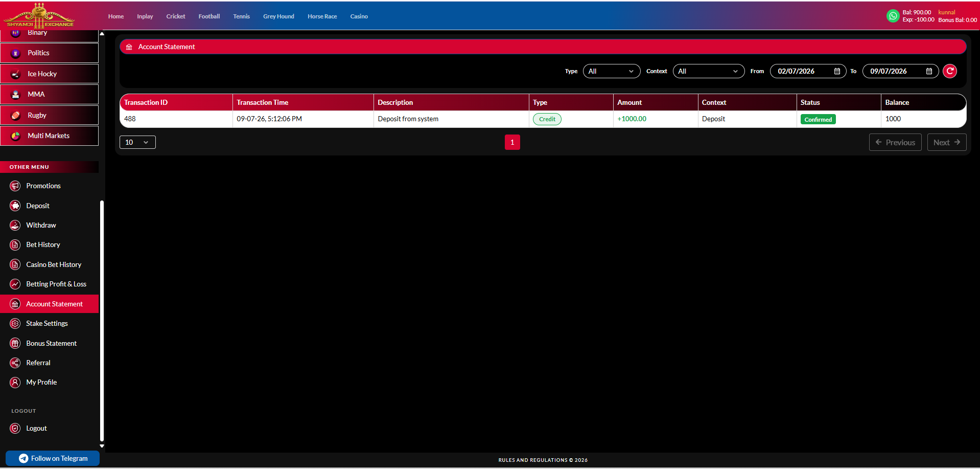
Task: Open the To date calendar icon
Action: pos(929,71)
